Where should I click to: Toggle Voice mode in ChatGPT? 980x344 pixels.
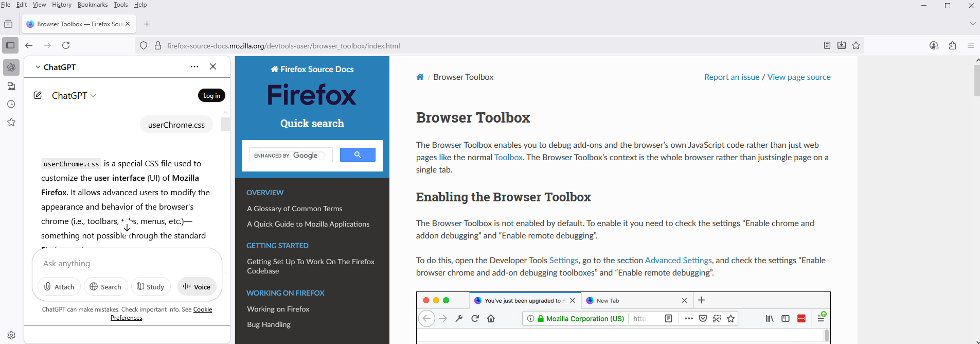point(197,287)
